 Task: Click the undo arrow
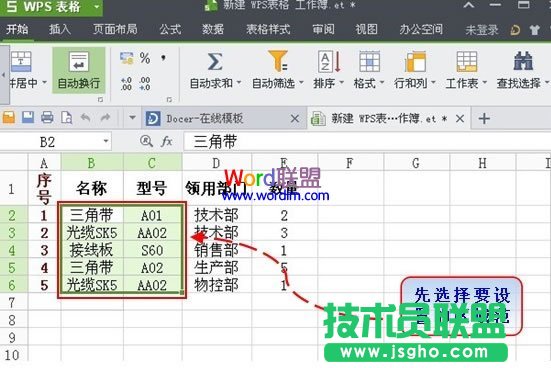pyautogui.click(x=86, y=117)
